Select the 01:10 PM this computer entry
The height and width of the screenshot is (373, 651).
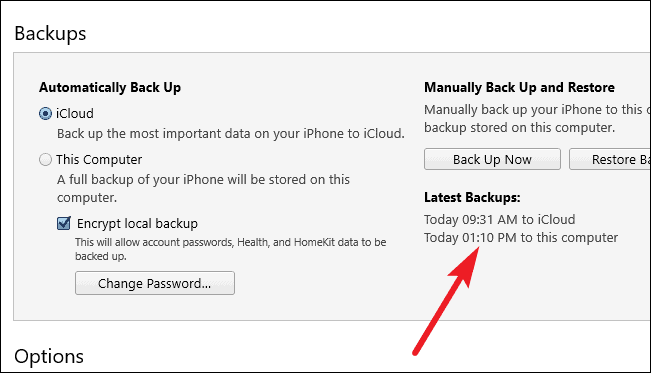[x=521, y=238]
